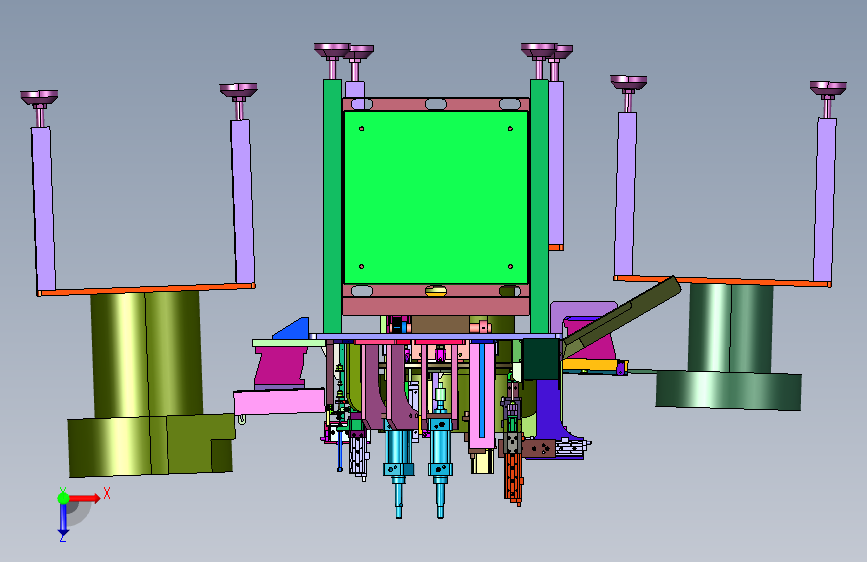The width and height of the screenshot is (867, 562).
Task: Select the dark olive angled chute
Action: pyautogui.click(x=621, y=317)
